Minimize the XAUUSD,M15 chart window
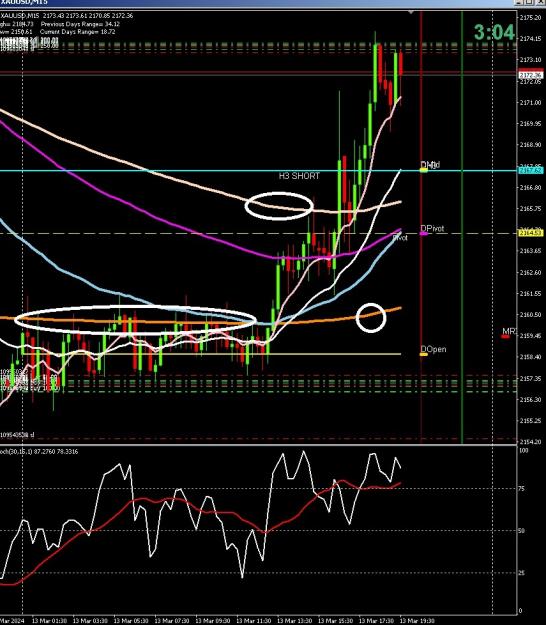Viewport: 546px width, 625px height. [x=519, y=2]
